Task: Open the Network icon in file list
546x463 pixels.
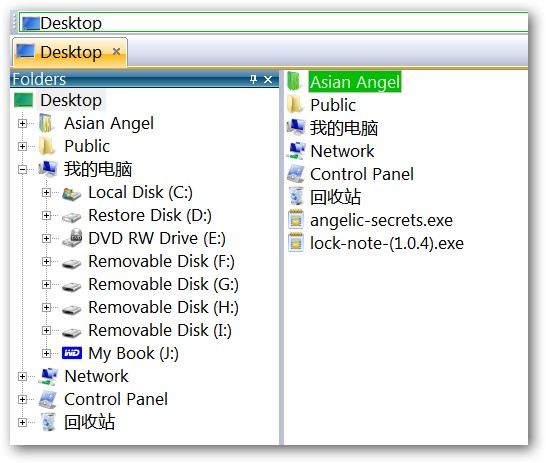Action: [x=295, y=151]
